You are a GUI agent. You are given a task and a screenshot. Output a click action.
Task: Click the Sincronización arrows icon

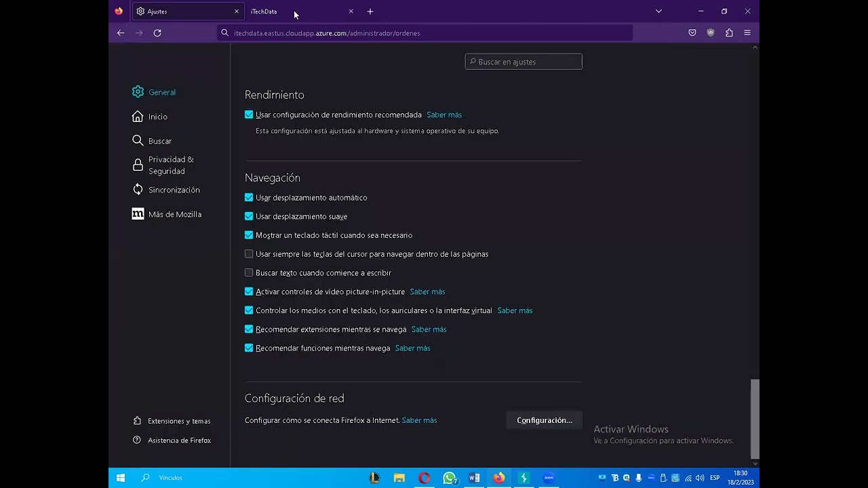pos(138,190)
